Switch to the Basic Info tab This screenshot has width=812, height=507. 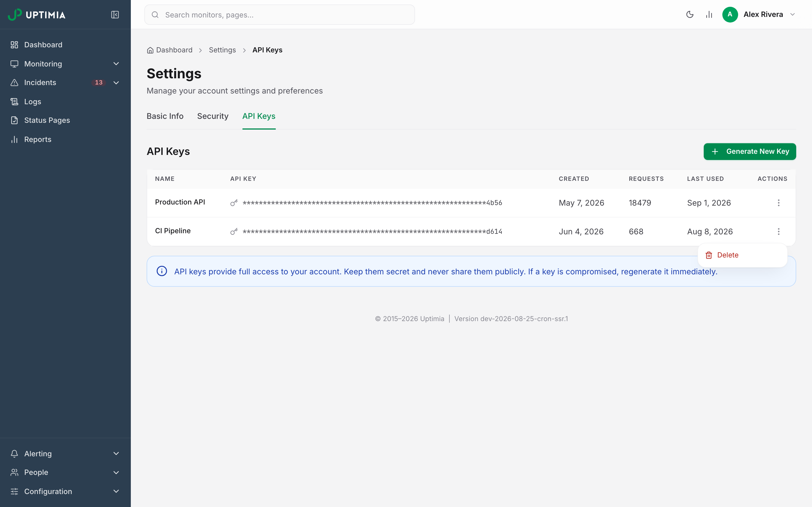[x=165, y=116]
